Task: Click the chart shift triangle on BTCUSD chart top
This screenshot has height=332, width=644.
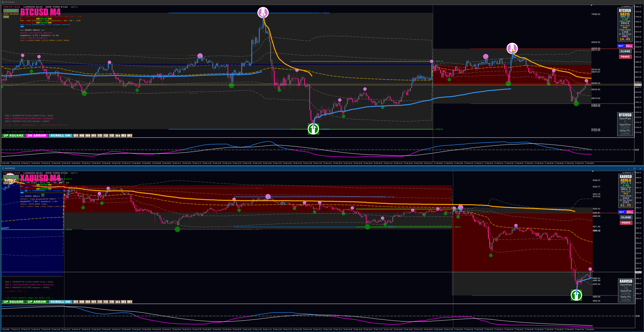Action: (591, 5)
